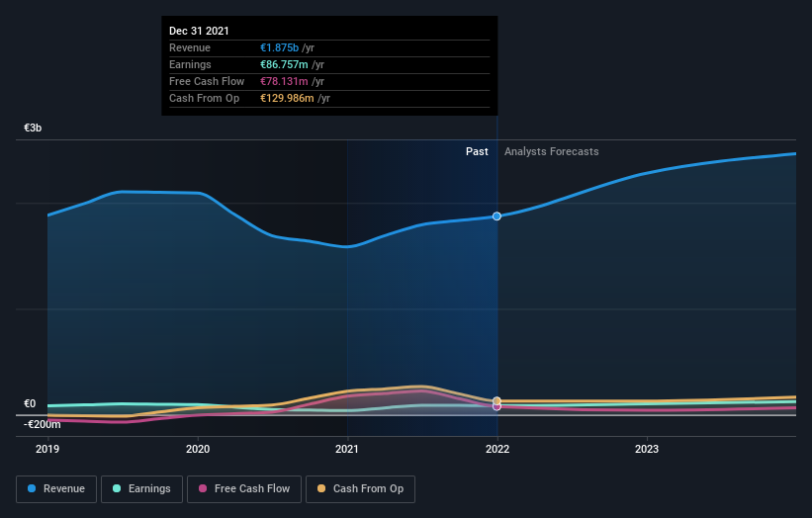812x518 pixels.
Task: Toggle the Revenue legend series
Action: pyautogui.click(x=56, y=489)
